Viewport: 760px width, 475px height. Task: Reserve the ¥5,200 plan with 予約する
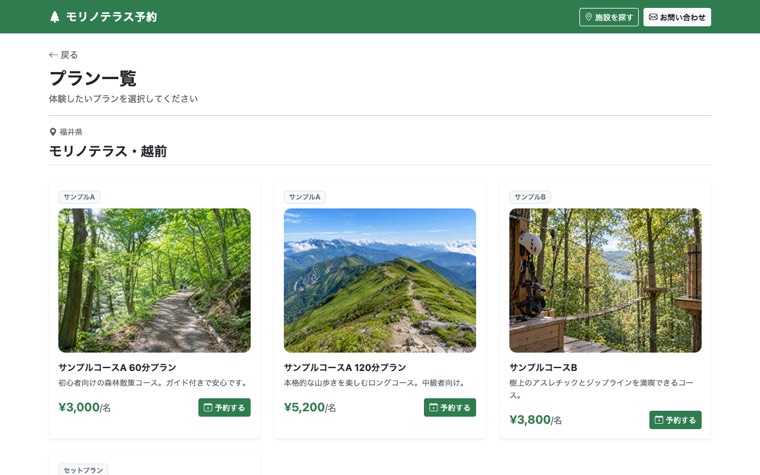click(x=450, y=408)
